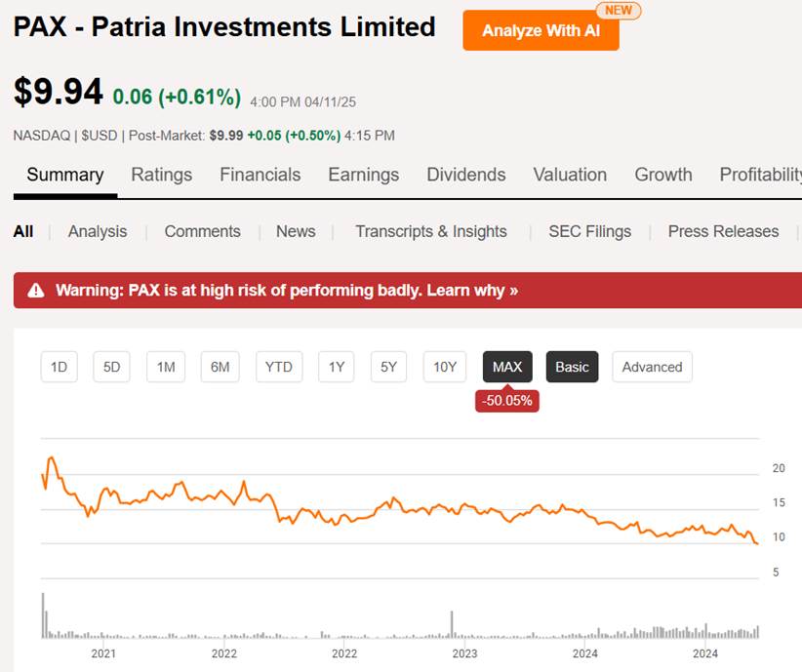Viewport: 802px width, 672px height.
Task: Click the 20 label on price axis
Action: coord(779,468)
